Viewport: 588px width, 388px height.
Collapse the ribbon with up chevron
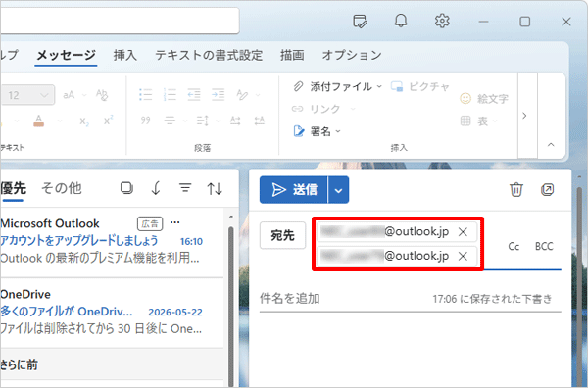coord(551,145)
